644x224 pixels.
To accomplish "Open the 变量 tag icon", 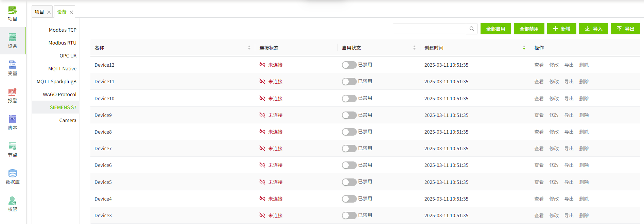I will 13,65.
